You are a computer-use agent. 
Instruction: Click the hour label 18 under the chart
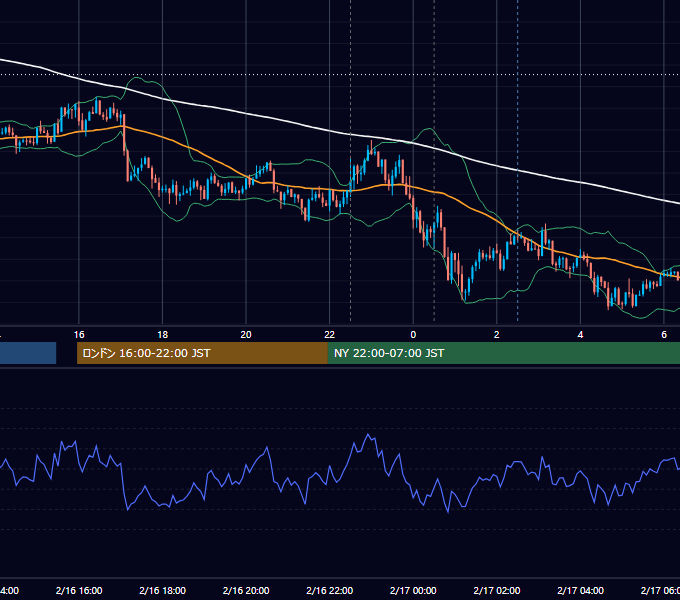[x=163, y=335]
